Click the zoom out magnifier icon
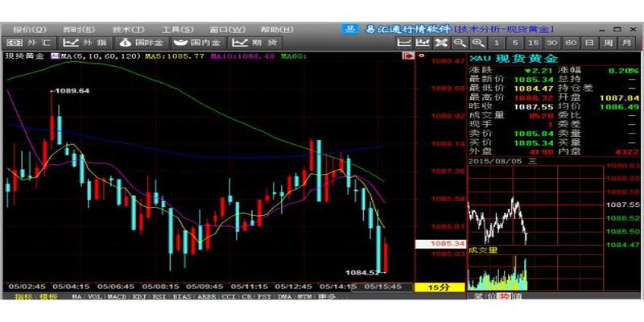Image resolution: width=644 pixels, height=322 pixels. tap(460, 42)
